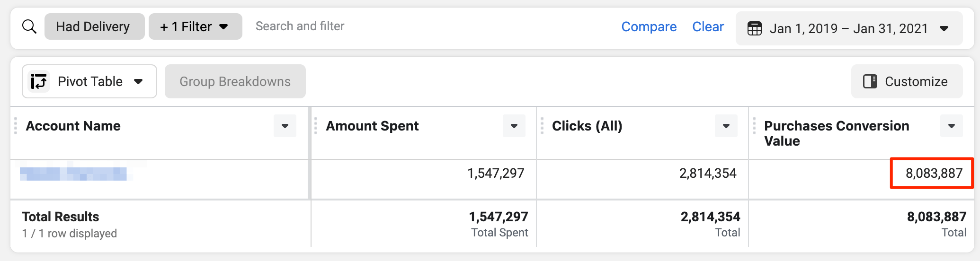Click the Amount Spent column drag handle

316,126
